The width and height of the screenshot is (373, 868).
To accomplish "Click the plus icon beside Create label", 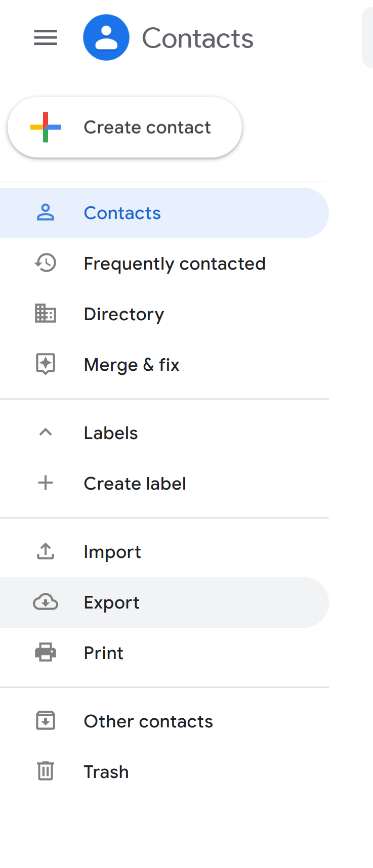I will [46, 483].
